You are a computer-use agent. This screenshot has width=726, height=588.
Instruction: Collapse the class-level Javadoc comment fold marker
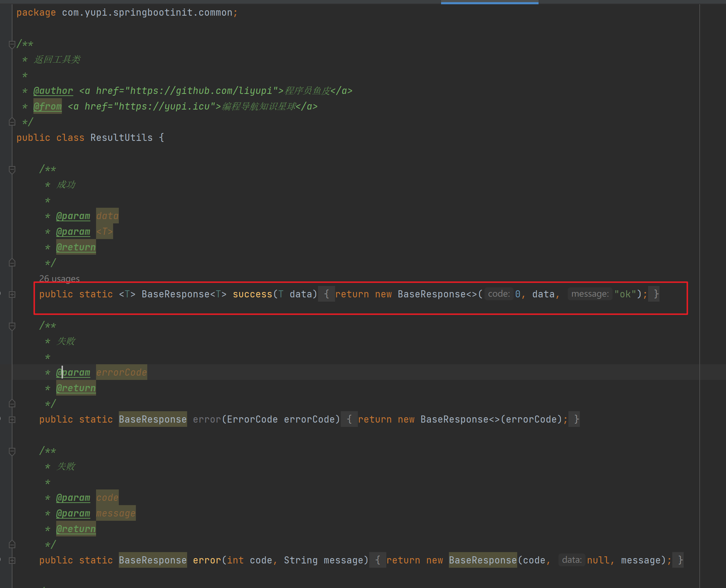point(12,44)
